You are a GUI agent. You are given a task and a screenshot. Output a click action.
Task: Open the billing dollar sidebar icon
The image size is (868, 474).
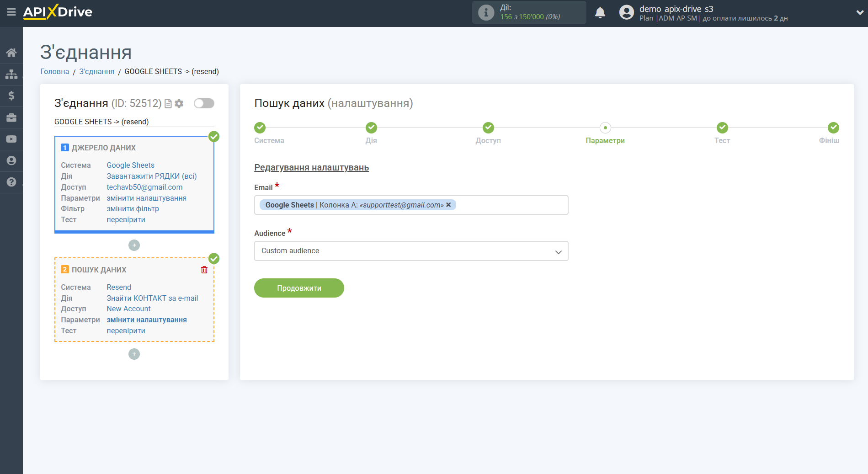pyautogui.click(x=11, y=96)
